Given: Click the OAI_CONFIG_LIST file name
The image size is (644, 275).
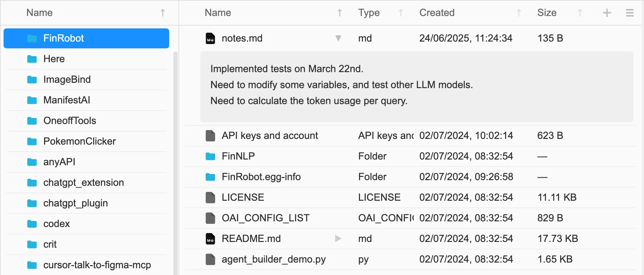Looking at the screenshot, I should click(265, 218).
